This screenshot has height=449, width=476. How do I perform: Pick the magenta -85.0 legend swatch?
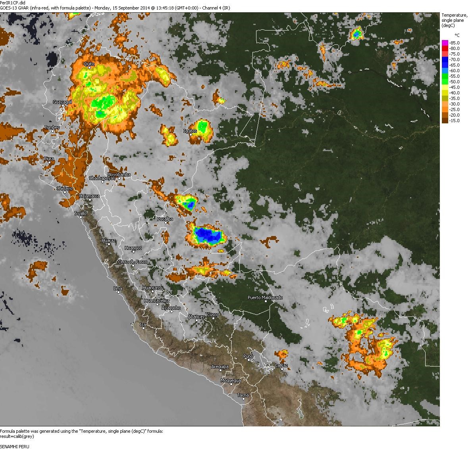445,43
